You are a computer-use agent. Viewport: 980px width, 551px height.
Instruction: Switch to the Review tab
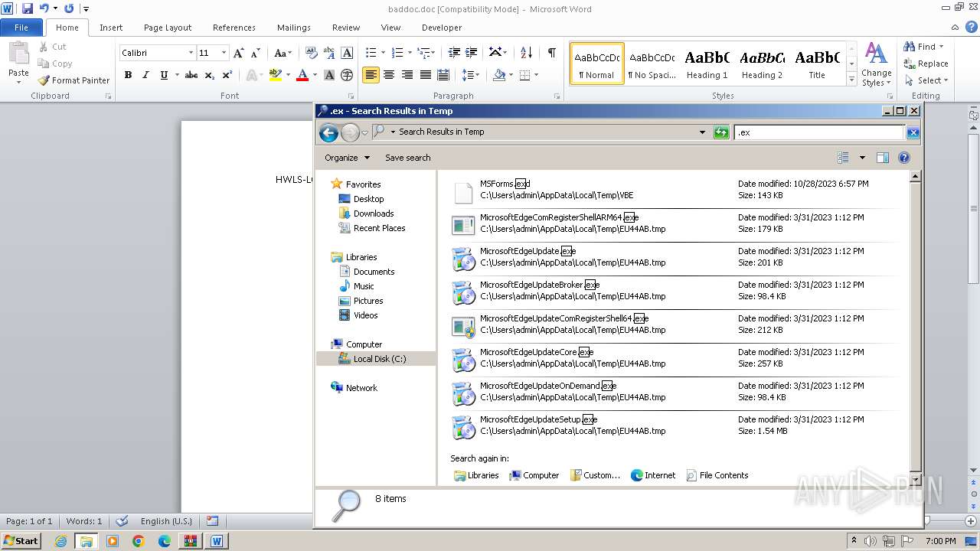pos(346,28)
